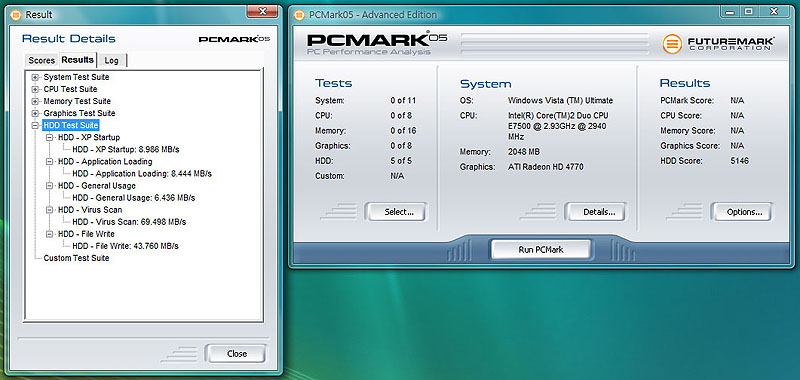This screenshot has width=800, height=380.
Task: Select the highlighted HDD Test Suite item
Action: click(70, 125)
